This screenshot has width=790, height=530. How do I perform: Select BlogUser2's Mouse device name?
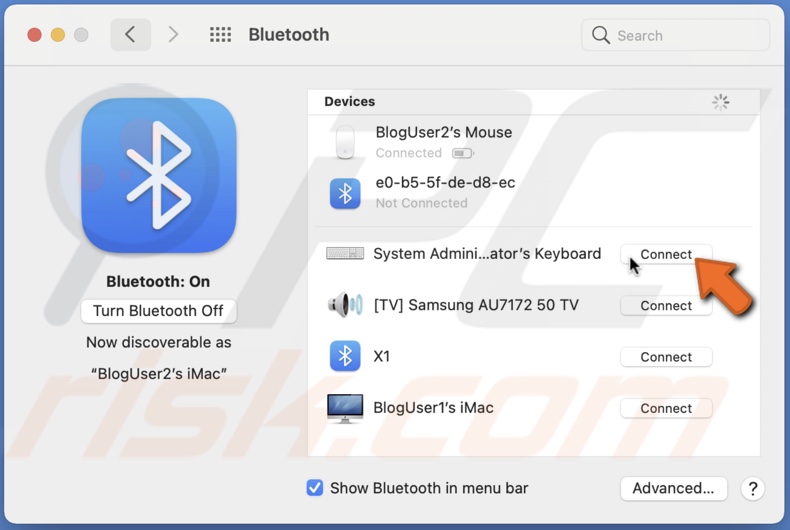(444, 132)
